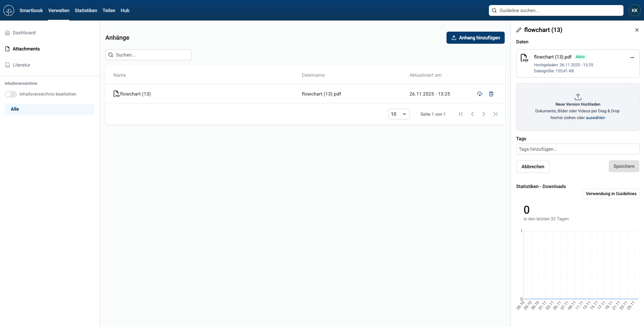Go to the next page of attachments
The image size is (644, 327).
(484, 114)
